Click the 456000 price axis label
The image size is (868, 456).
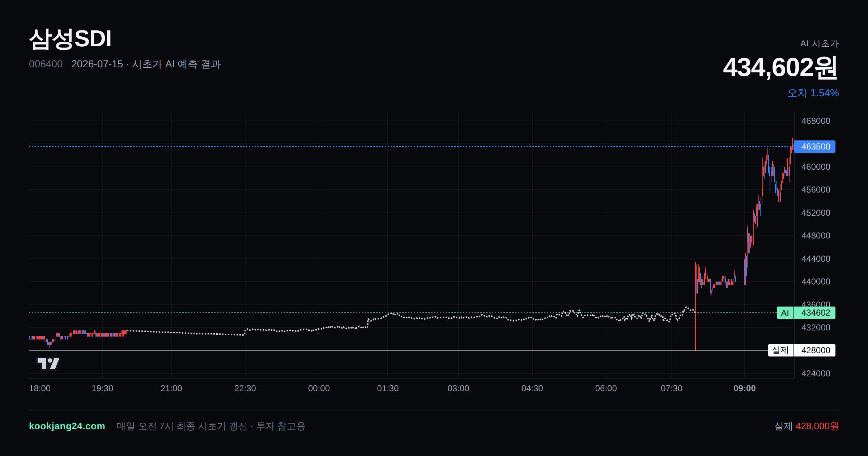pyautogui.click(x=816, y=190)
